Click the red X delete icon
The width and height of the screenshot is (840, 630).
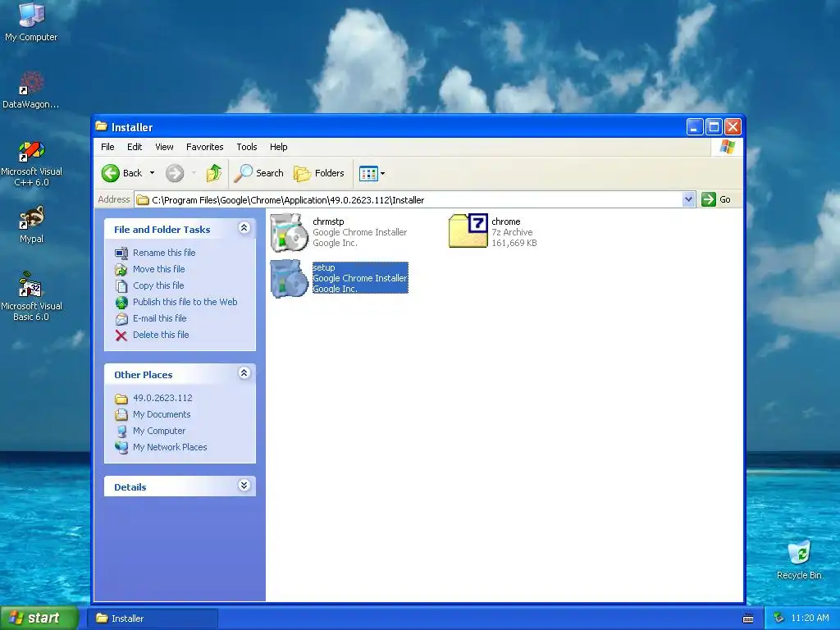pyautogui.click(x=121, y=336)
